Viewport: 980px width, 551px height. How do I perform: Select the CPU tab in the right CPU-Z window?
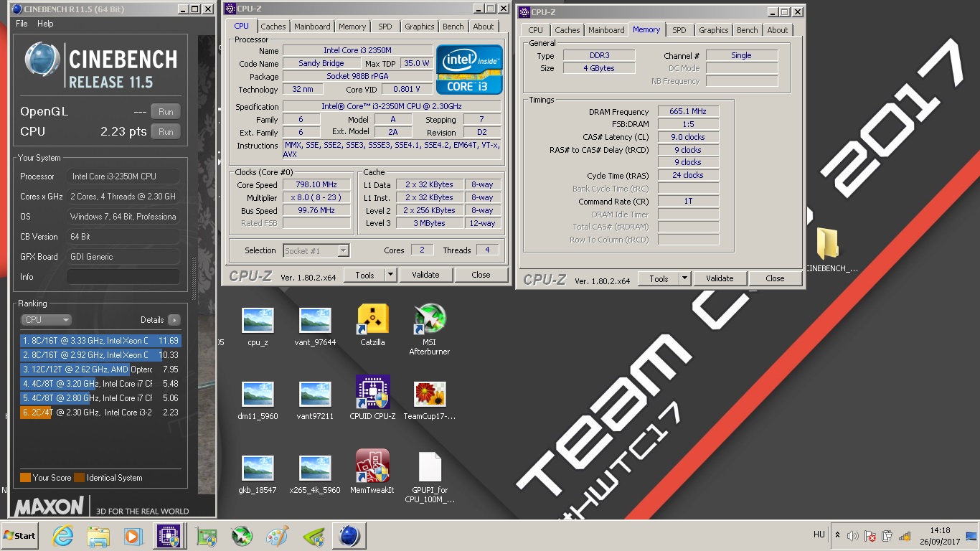pos(535,30)
